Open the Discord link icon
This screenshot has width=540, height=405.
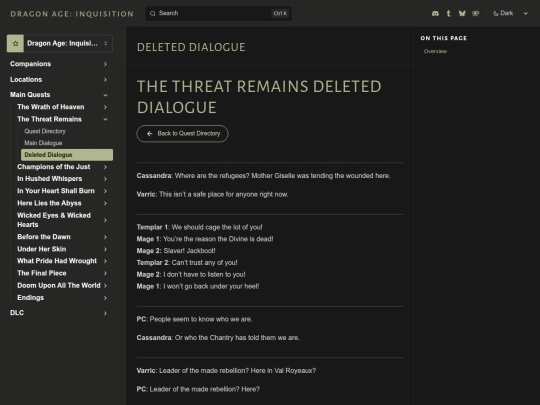click(435, 13)
